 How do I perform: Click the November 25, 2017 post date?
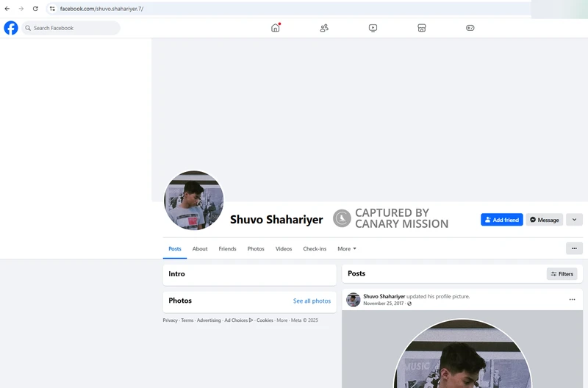point(383,303)
